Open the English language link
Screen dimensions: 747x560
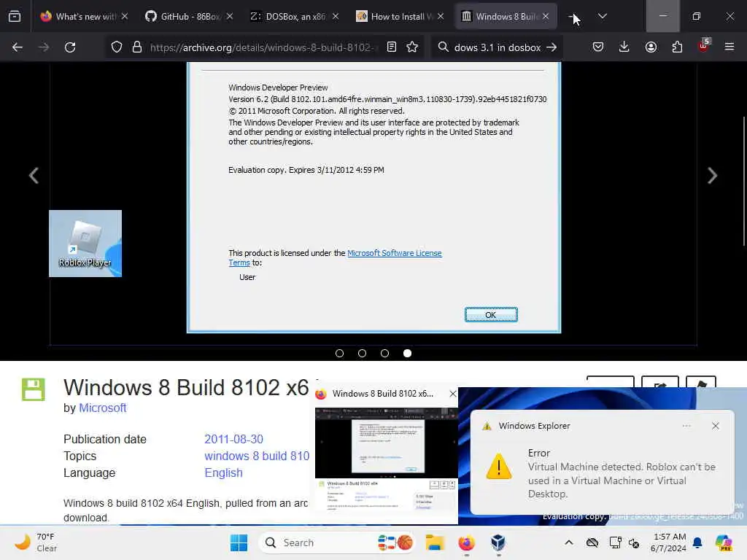coord(223,472)
